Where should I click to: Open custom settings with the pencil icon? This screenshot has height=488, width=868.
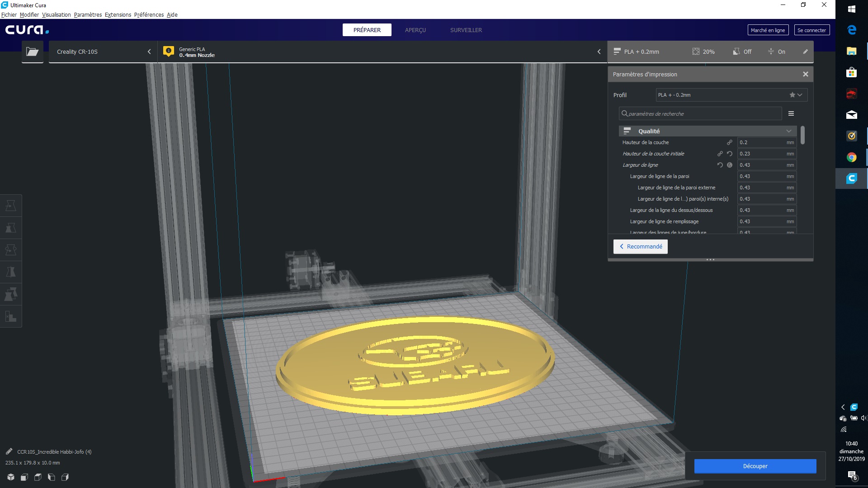coord(805,52)
